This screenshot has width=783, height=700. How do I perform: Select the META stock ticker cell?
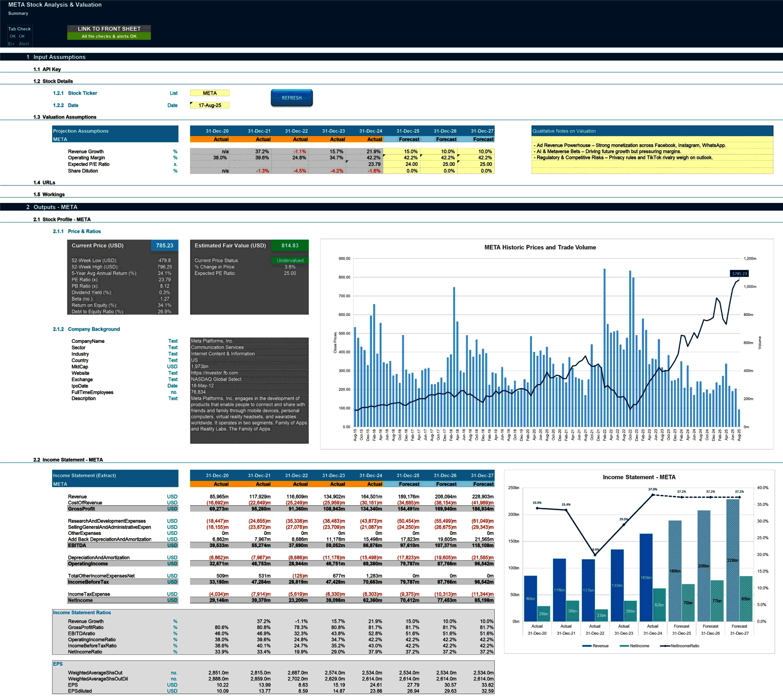(x=210, y=93)
